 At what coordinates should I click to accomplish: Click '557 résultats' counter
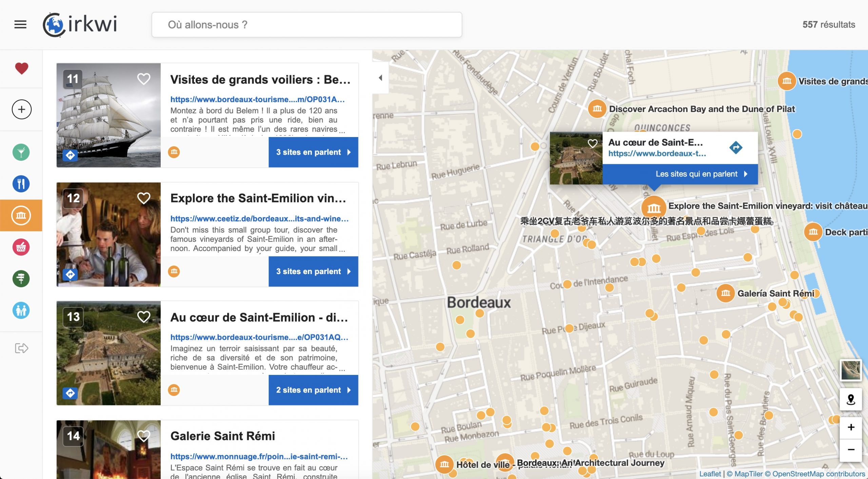pyautogui.click(x=829, y=24)
